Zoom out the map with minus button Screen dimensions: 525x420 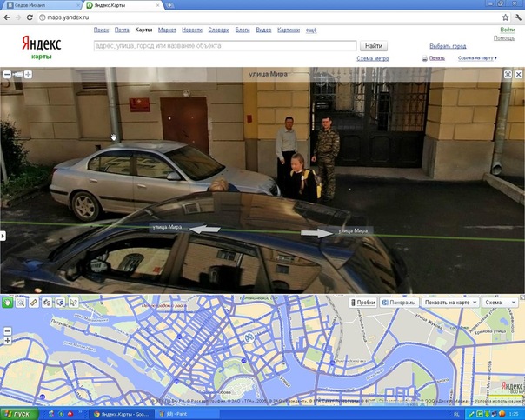pos(7,331)
